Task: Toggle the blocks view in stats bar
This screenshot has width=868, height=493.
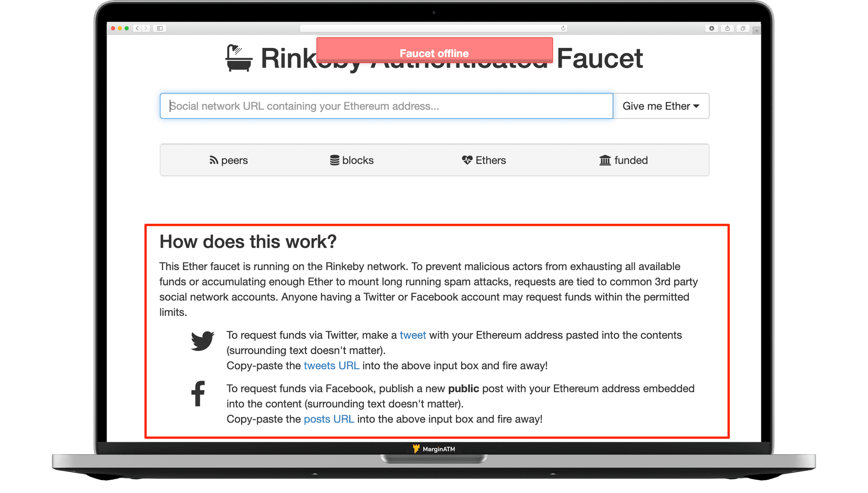Action: click(x=351, y=159)
